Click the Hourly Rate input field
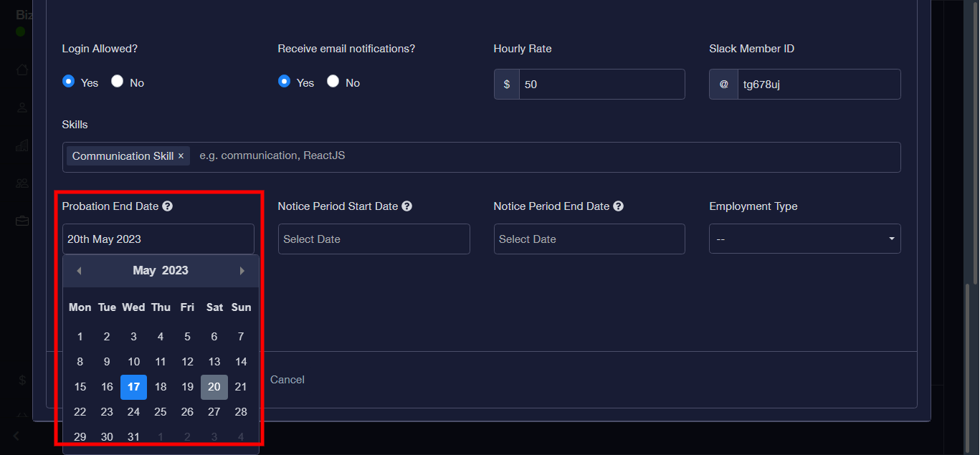The height and width of the screenshot is (455, 980). (x=601, y=85)
